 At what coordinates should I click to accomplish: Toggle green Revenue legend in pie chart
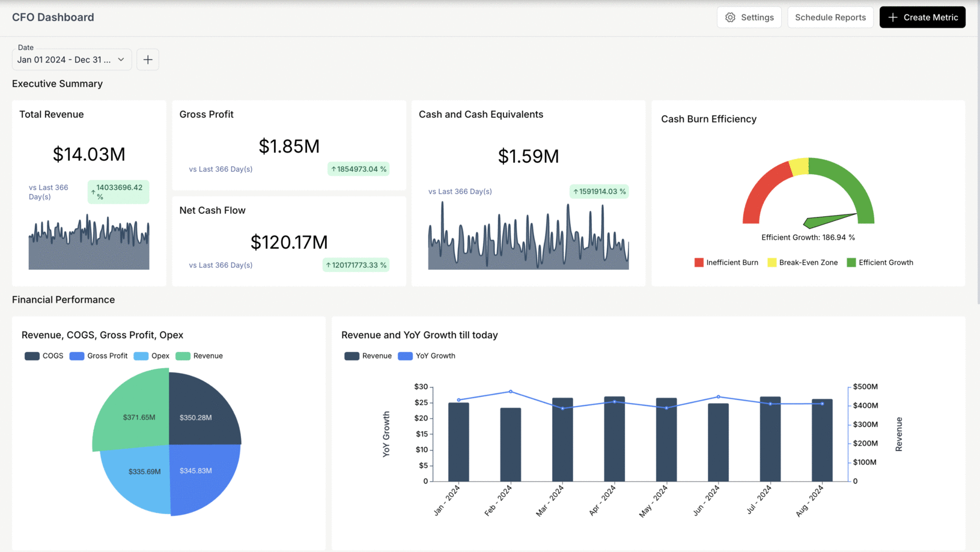[183, 356]
